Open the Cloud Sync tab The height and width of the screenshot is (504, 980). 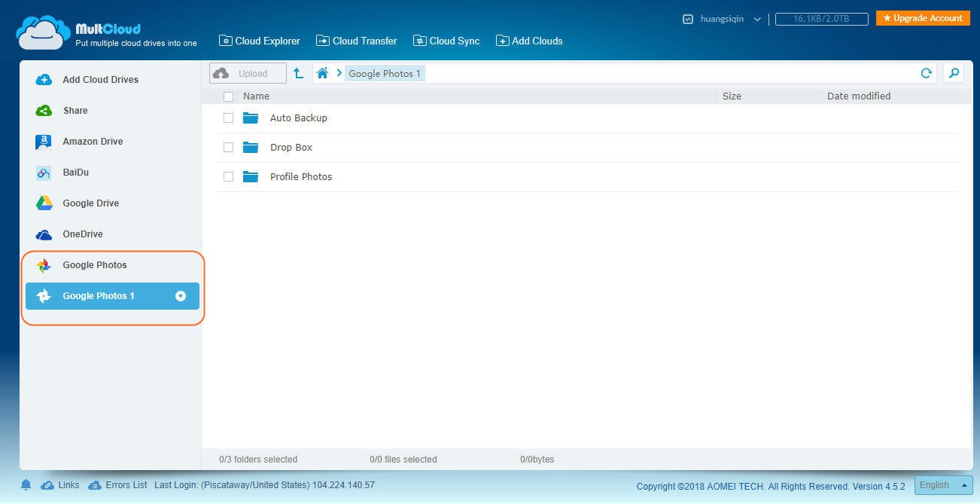tap(446, 41)
